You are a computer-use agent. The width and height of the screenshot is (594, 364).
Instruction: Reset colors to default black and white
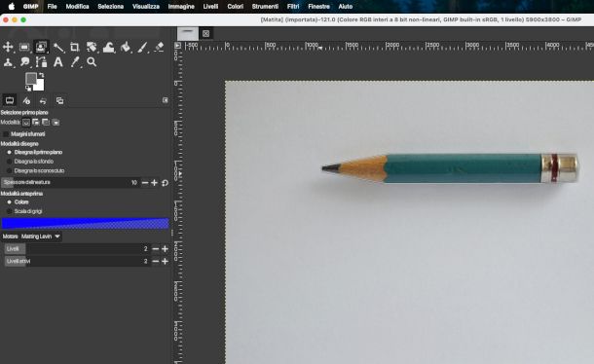[28, 89]
